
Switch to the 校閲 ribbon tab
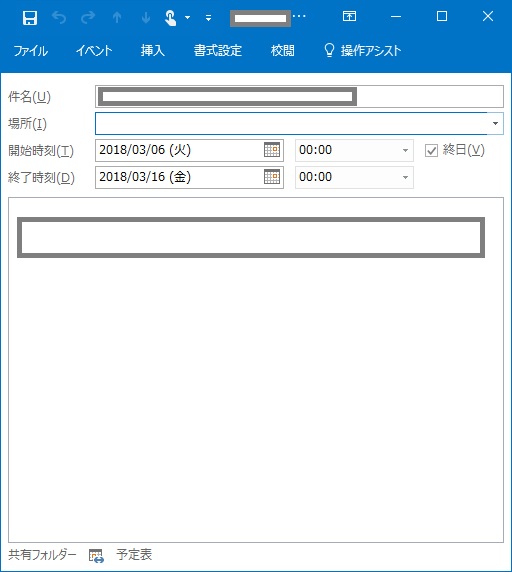283,50
